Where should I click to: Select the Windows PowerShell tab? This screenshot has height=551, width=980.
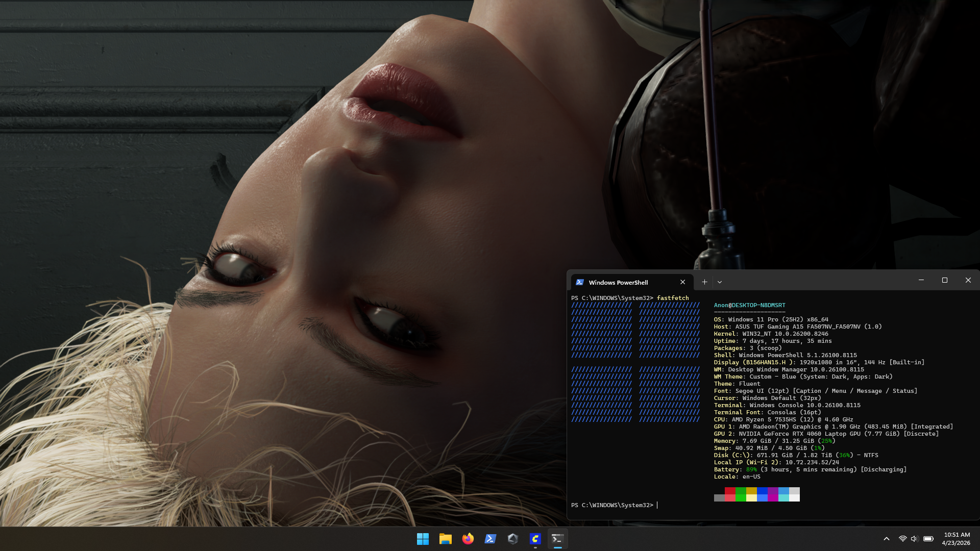click(x=618, y=283)
